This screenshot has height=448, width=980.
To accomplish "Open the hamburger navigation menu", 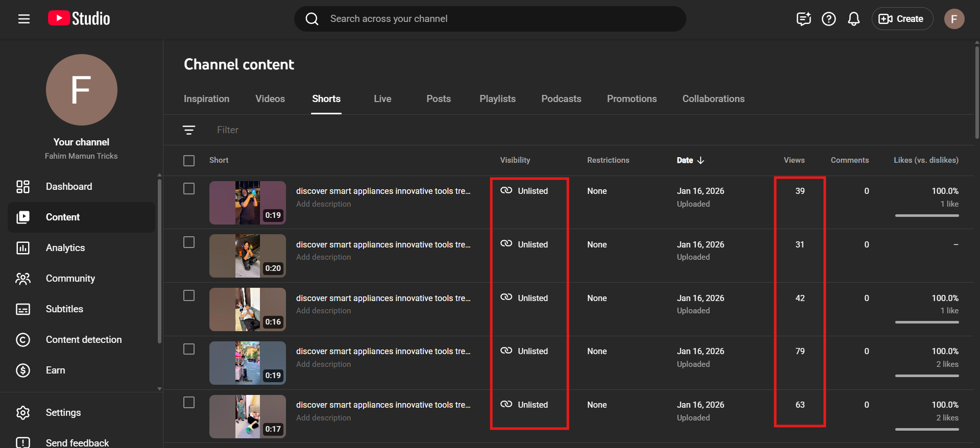I will pyautogui.click(x=24, y=19).
